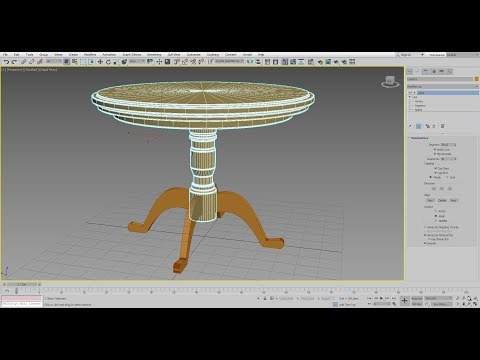
Task: Select the NURBS output radio button
Action: point(436,221)
